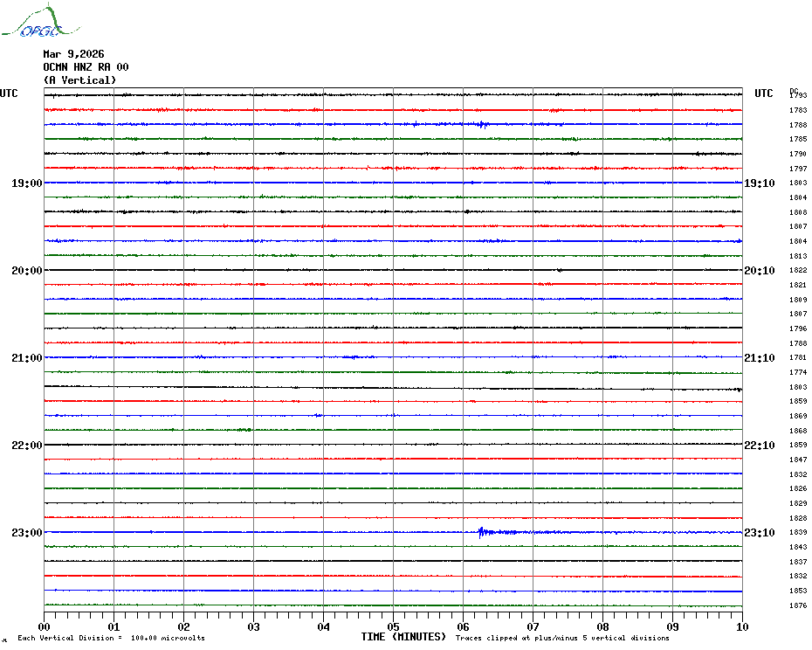Click the DC column header
812x650 pixels.
point(794,90)
